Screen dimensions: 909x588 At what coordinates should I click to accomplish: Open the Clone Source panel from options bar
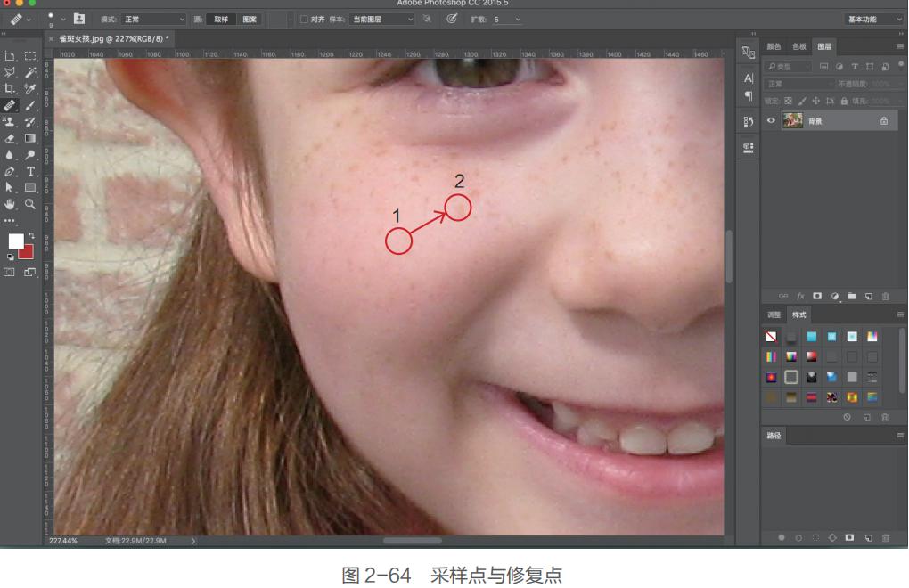79,19
